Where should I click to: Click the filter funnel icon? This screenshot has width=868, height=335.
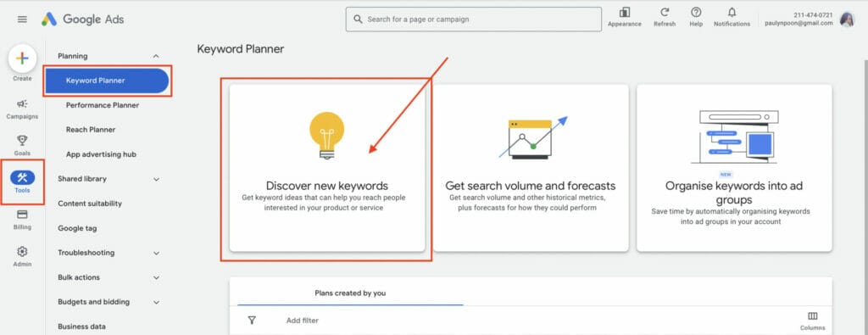coord(252,320)
